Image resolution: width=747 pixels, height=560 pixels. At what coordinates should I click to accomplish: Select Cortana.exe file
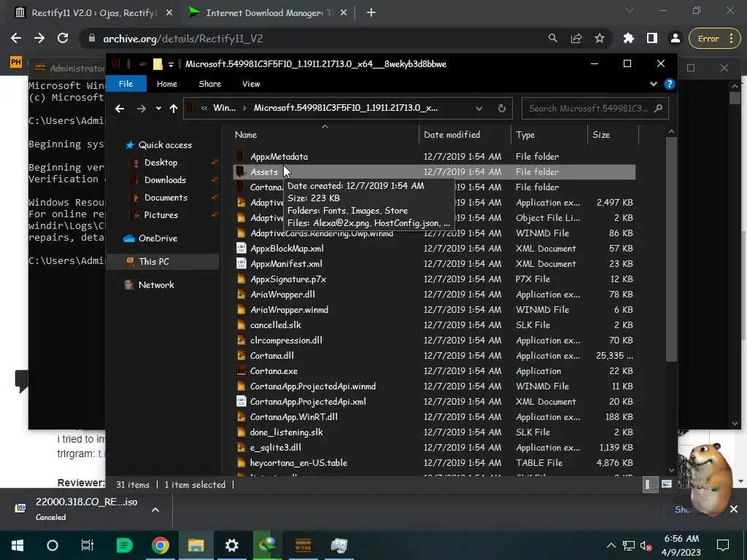pos(274,371)
